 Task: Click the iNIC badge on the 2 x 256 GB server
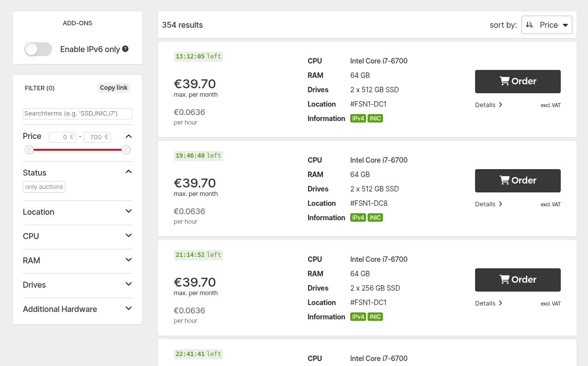pyautogui.click(x=375, y=317)
